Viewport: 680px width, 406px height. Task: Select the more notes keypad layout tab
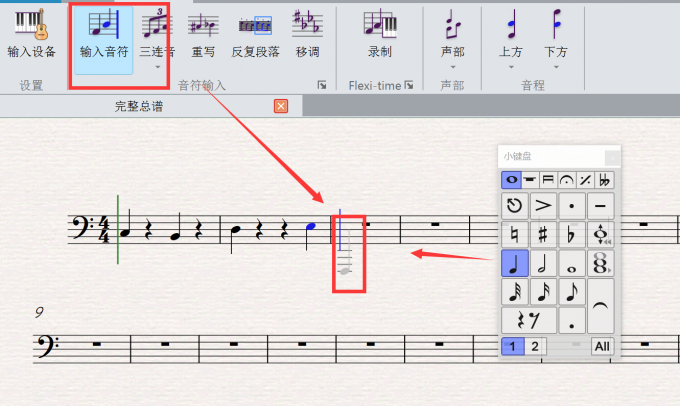tap(530, 180)
